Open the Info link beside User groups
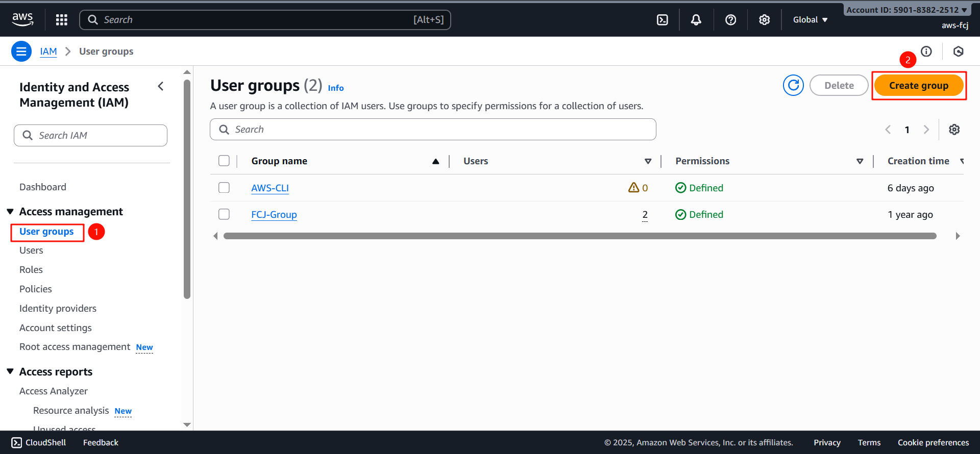Viewport: 980px width, 454px height. 336,88
